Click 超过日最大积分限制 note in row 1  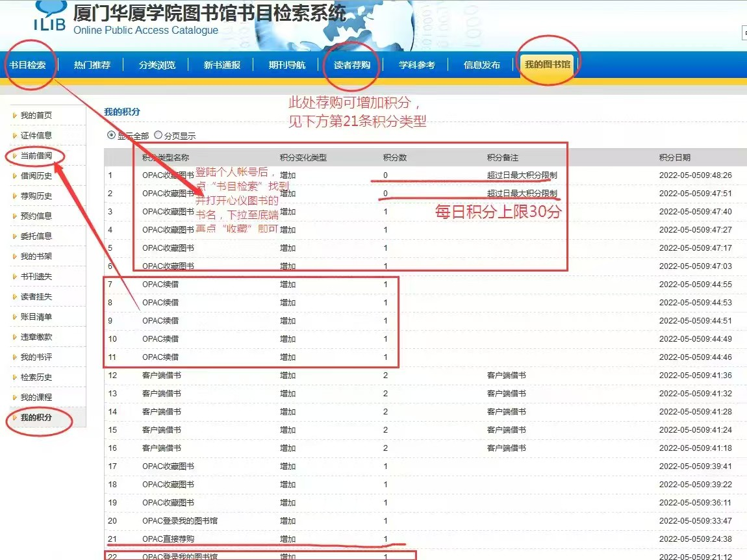pos(522,175)
